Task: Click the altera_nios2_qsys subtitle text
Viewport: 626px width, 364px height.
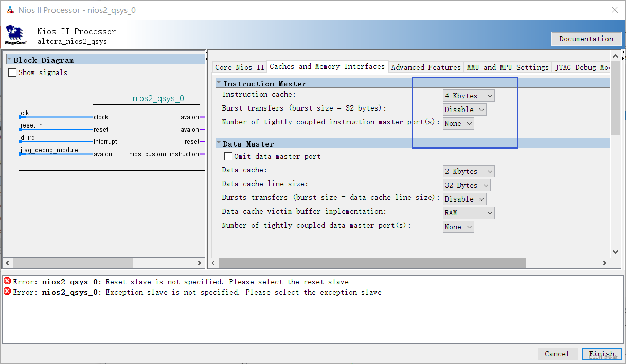Action: [x=72, y=41]
